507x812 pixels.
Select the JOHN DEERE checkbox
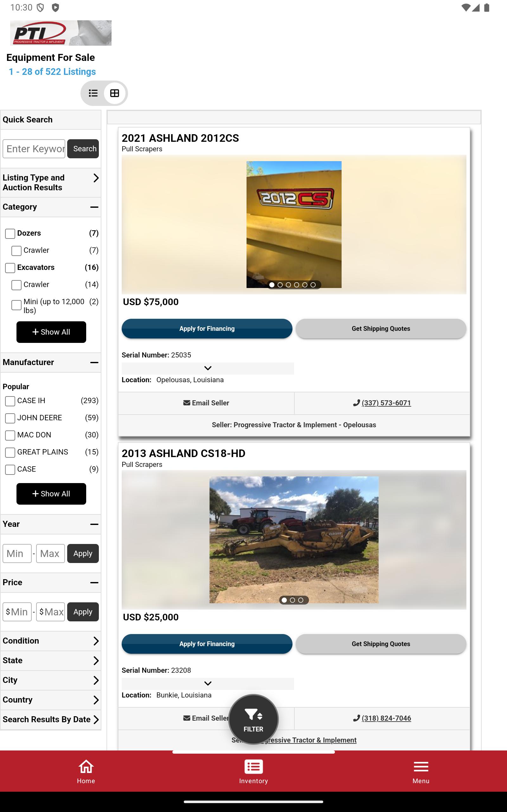click(10, 418)
